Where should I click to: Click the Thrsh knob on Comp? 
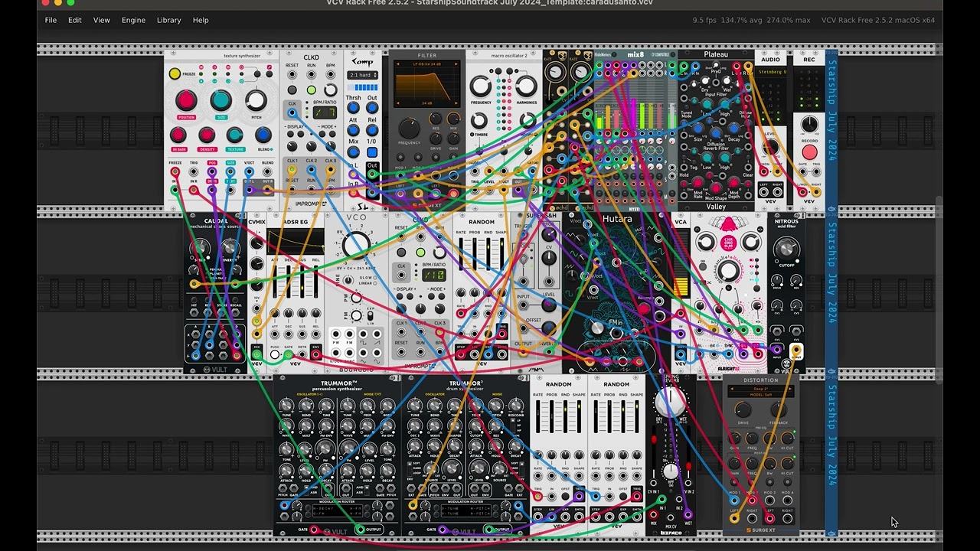point(353,108)
